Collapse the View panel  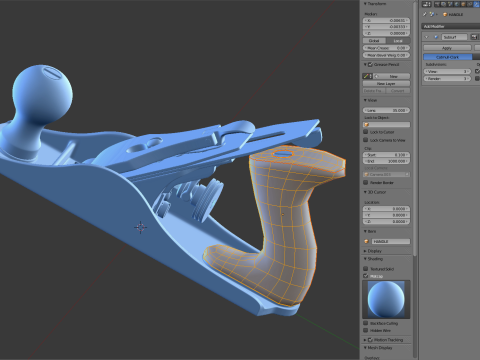click(365, 100)
